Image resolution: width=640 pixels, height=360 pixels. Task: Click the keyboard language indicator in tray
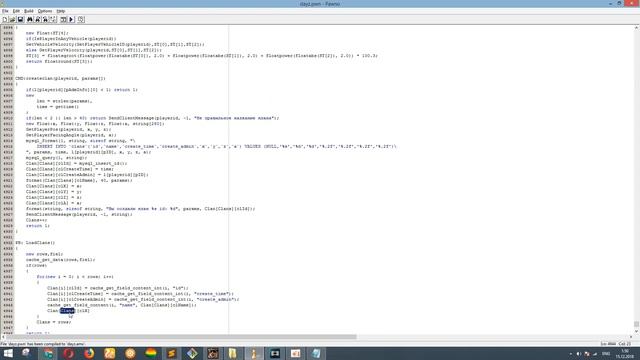(606, 354)
